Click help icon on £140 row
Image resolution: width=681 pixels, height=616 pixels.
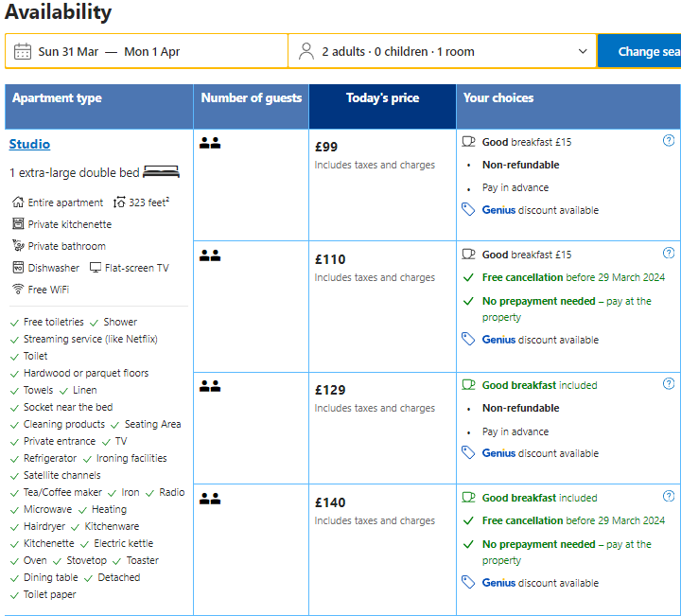pos(669,496)
